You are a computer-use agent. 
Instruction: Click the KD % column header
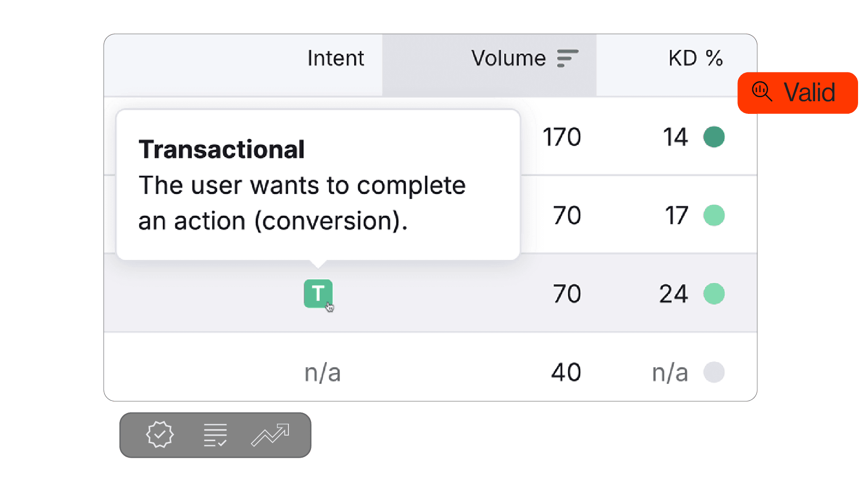(695, 58)
